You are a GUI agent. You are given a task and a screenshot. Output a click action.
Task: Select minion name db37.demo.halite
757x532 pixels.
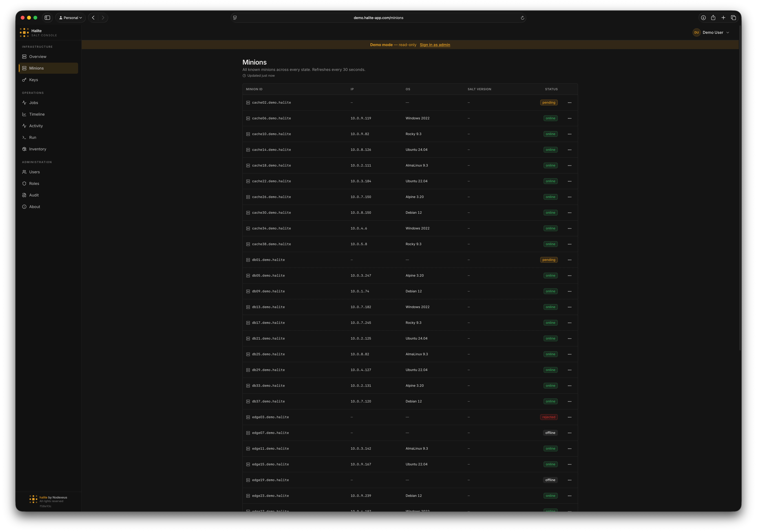click(268, 401)
